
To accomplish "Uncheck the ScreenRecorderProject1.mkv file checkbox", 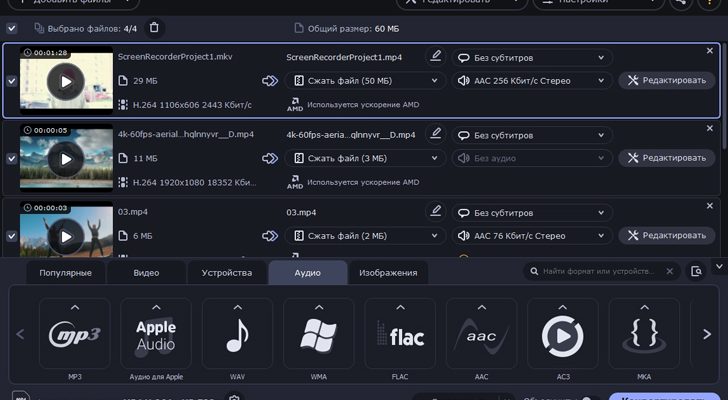I will [x=12, y=81].
